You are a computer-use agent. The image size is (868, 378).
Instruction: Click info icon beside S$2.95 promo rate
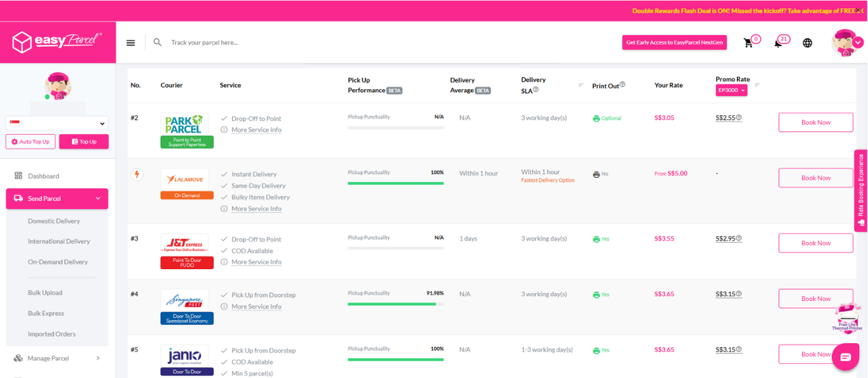click(x=739, y=239)
